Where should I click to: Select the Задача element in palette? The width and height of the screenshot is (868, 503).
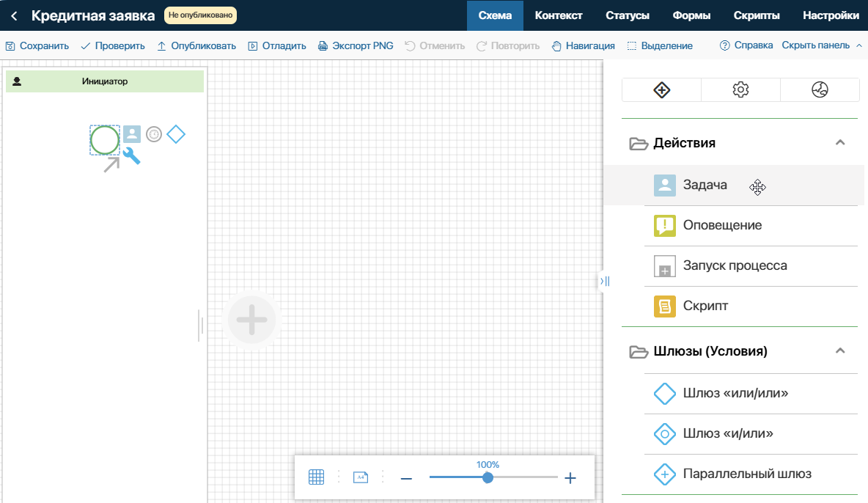click(x=734, y=185)
